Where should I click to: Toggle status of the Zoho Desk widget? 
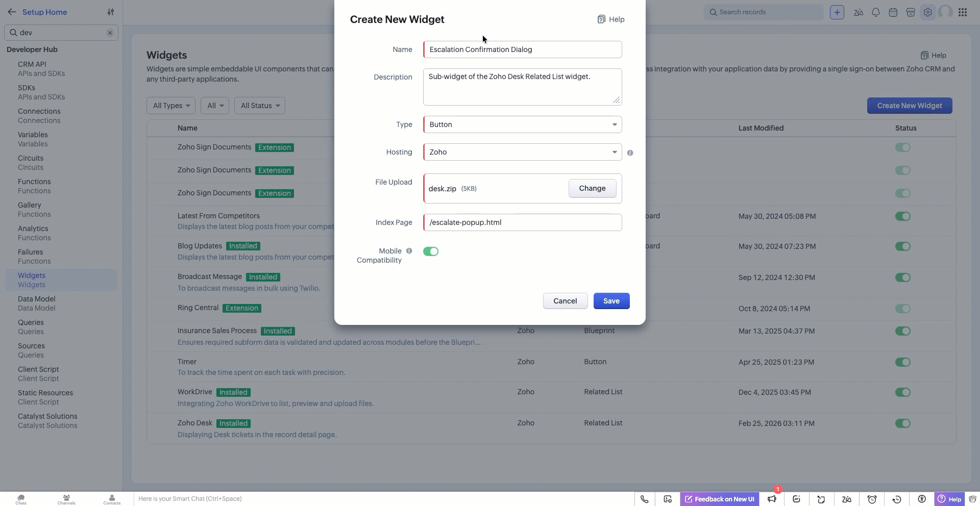pyautogui.click(x=902, y=423)
